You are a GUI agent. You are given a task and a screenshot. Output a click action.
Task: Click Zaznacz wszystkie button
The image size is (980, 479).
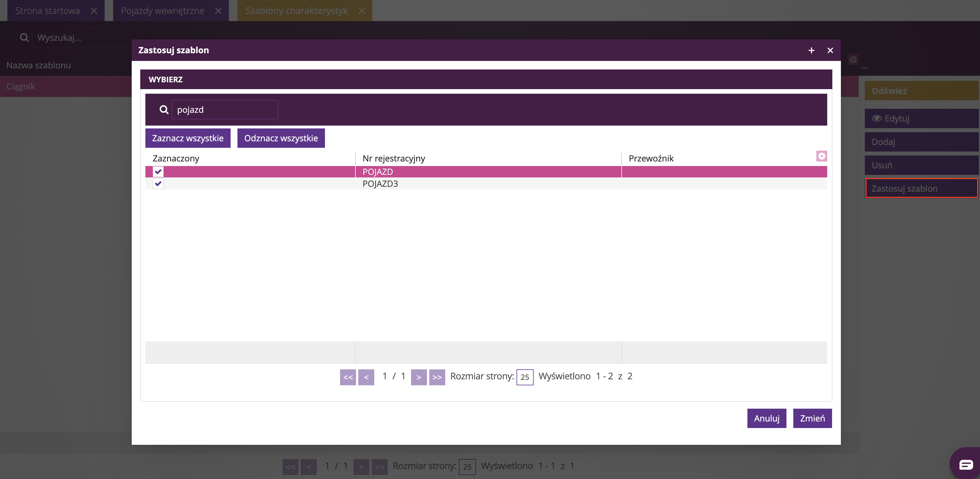click(x=188, y=138)
